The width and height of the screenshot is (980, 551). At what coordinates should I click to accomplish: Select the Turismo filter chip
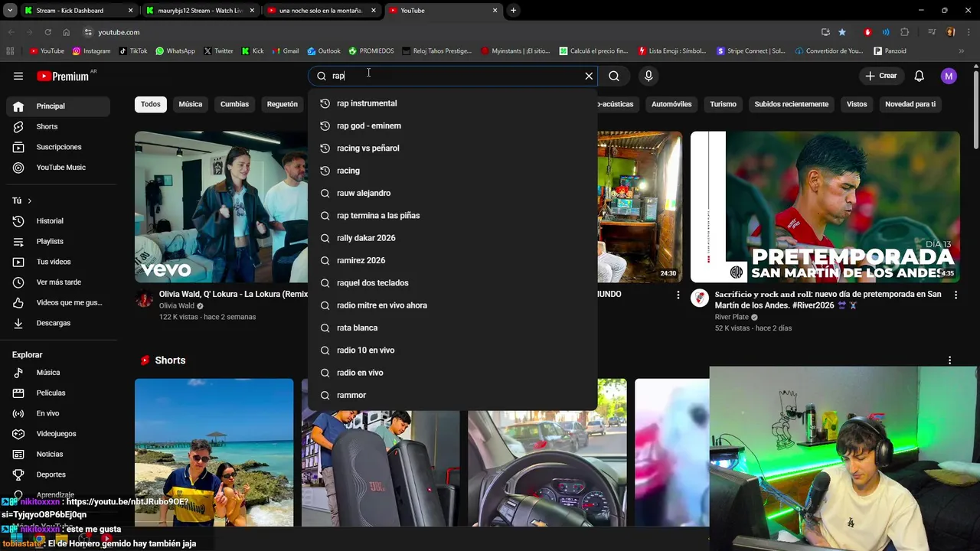point(723,104)
